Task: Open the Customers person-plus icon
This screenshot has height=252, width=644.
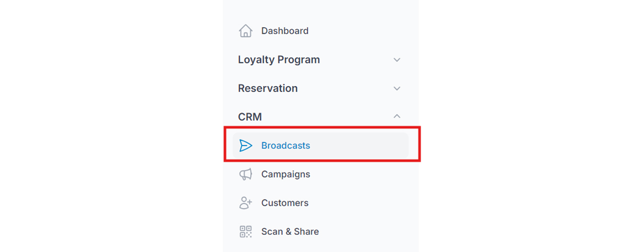Action: tap(245, 203)
